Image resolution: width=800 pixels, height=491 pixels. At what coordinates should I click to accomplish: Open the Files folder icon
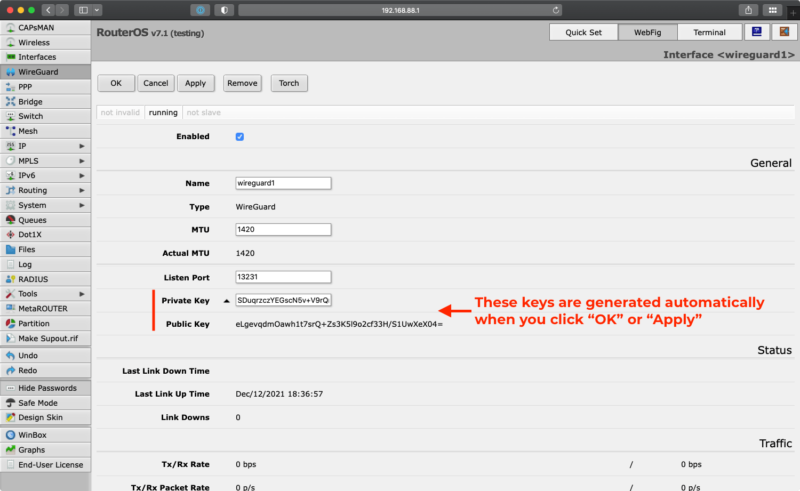pos(10,249)
